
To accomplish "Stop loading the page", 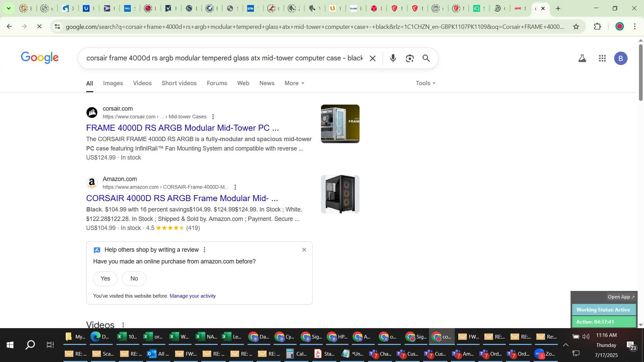I will 39,26.
